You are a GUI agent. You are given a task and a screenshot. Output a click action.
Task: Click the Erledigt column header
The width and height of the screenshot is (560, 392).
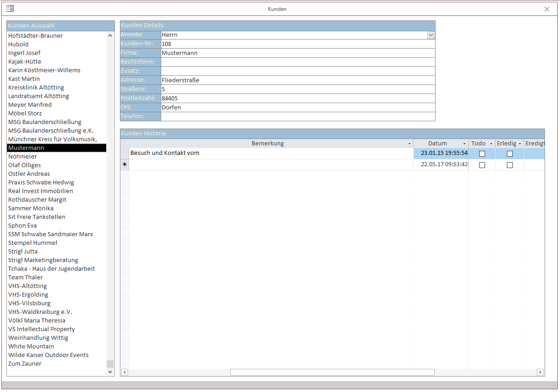pos(506,144)
